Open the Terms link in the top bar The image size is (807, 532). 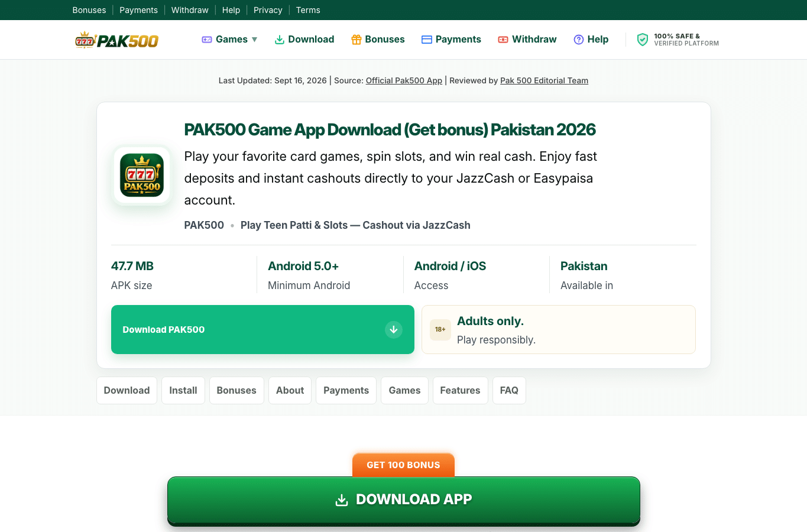pyautogui.click(x=308, y=10)
